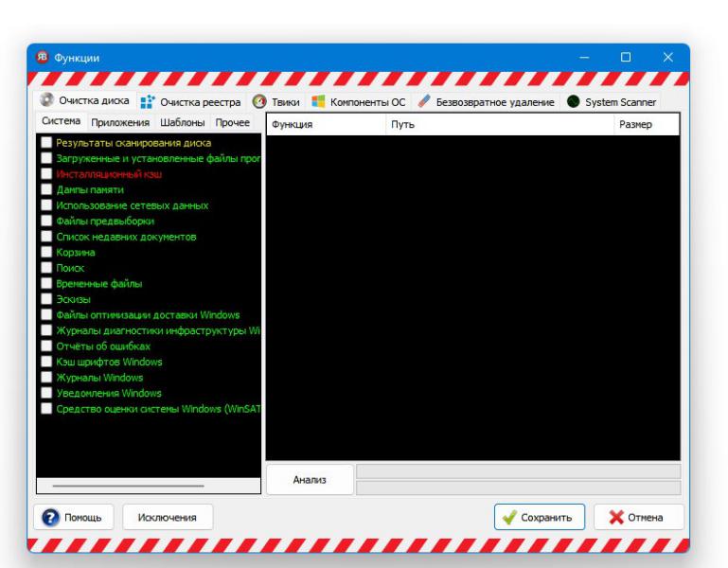Image resolution: width=728 pixels, height=568 pixels.
Task: Start the scan with the Анализ button
Action: pos(310,480)
